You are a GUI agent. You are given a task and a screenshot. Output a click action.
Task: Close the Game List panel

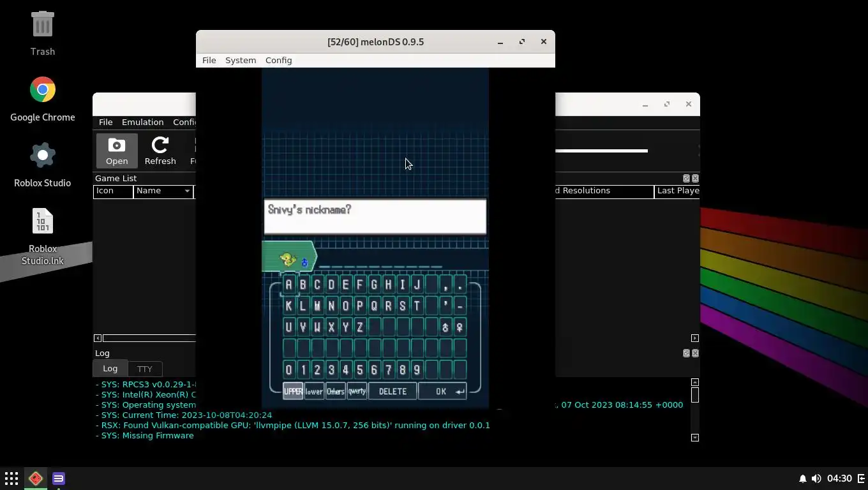[695, 178]
